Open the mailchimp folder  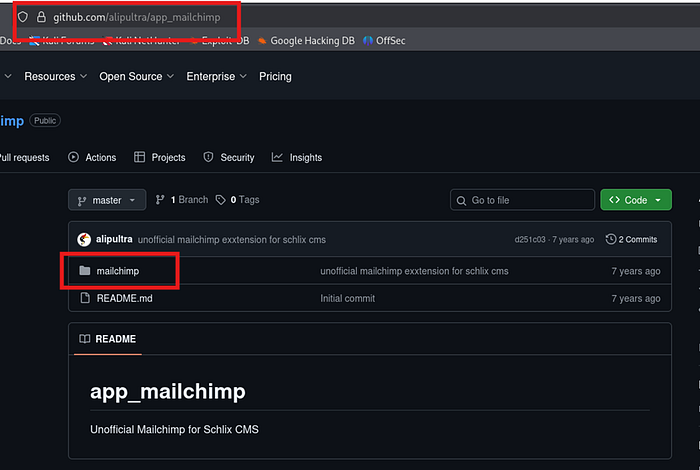point(118,271)
